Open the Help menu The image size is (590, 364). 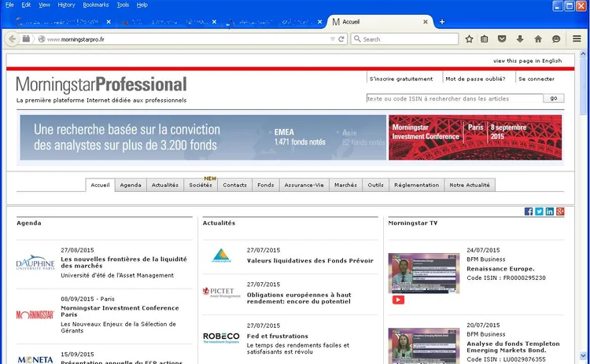pos(142,5)
